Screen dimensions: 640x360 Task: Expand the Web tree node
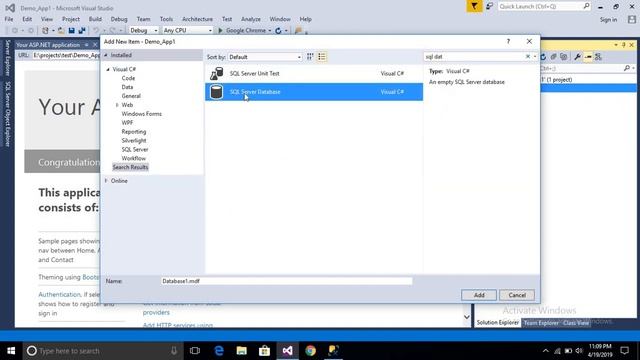[117, 105]
